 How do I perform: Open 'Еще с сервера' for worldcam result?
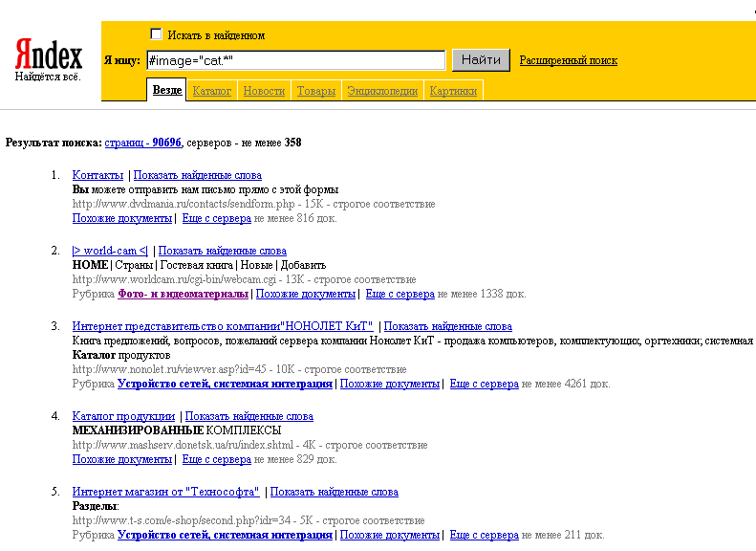(400, 294)
